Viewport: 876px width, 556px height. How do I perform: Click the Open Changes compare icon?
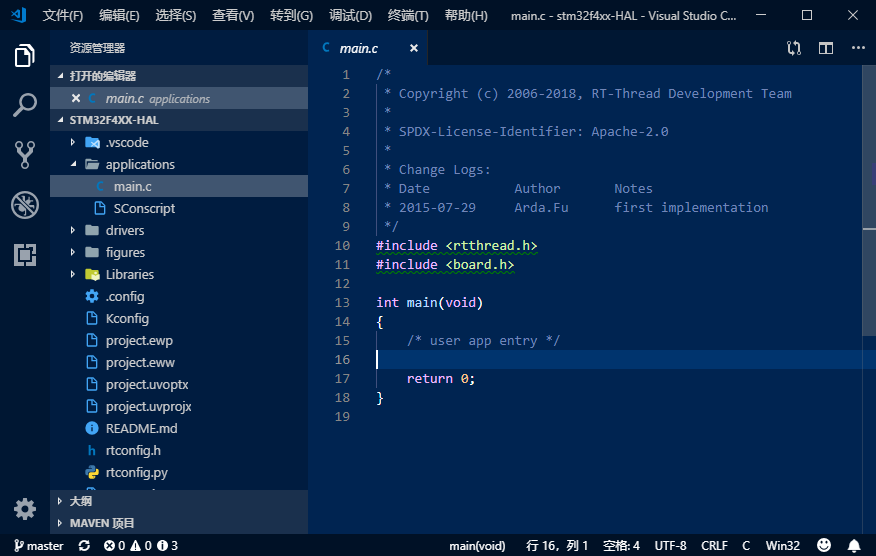pyautogui.click(x=793, y=48)
